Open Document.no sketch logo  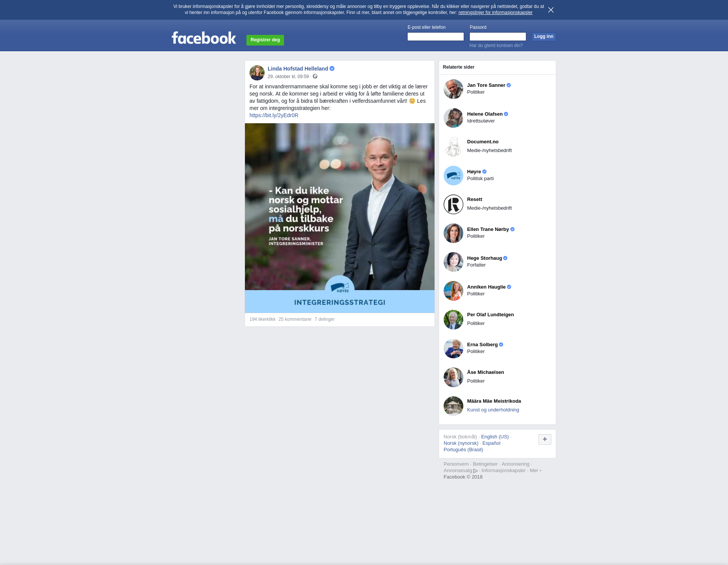[x=453, y=147]
